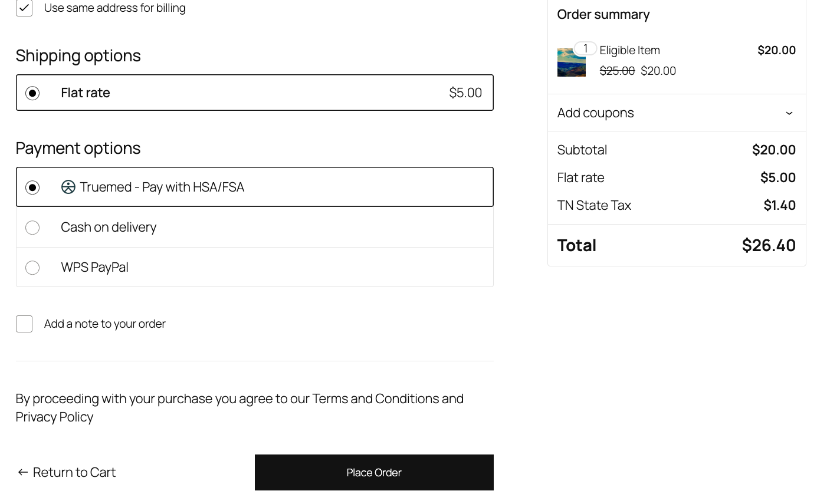
Task: Open the Privacy Policy
Action: click(54, 417)
